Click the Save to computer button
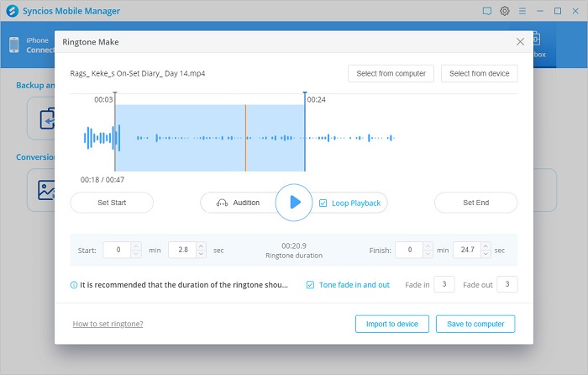The width and height of the screenshot is (588, 375). pyautogui.click(x=476, y=324)
